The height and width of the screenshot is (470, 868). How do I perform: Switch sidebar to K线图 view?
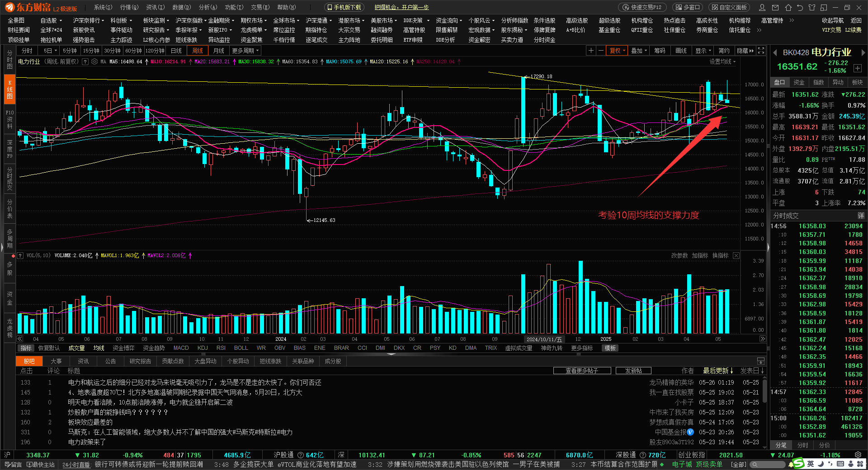tap(9, 89)
